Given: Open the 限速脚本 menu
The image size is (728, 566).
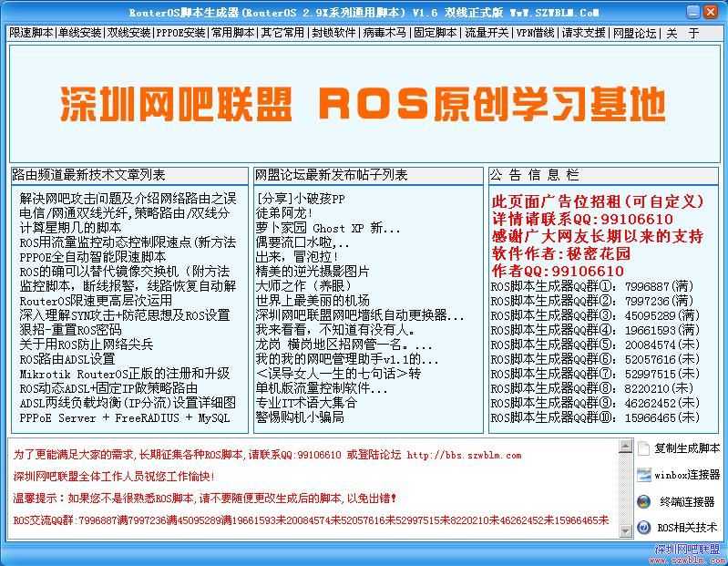Looking at the screenshot, I should tap(31, 33).
